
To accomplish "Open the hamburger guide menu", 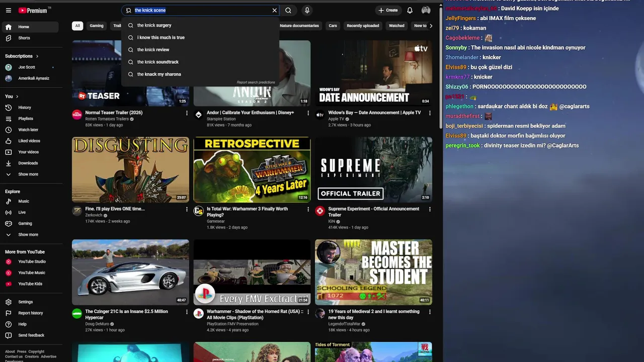I will (8, 10).
